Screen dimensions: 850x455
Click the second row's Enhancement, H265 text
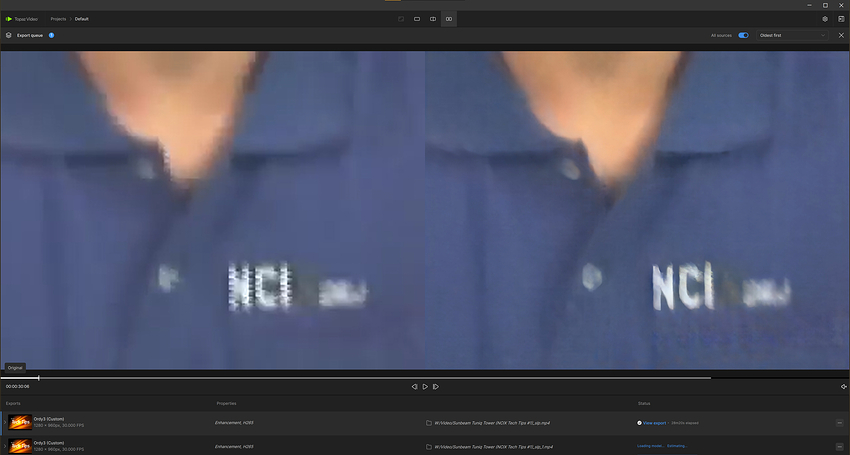click(x=234, y=447)
